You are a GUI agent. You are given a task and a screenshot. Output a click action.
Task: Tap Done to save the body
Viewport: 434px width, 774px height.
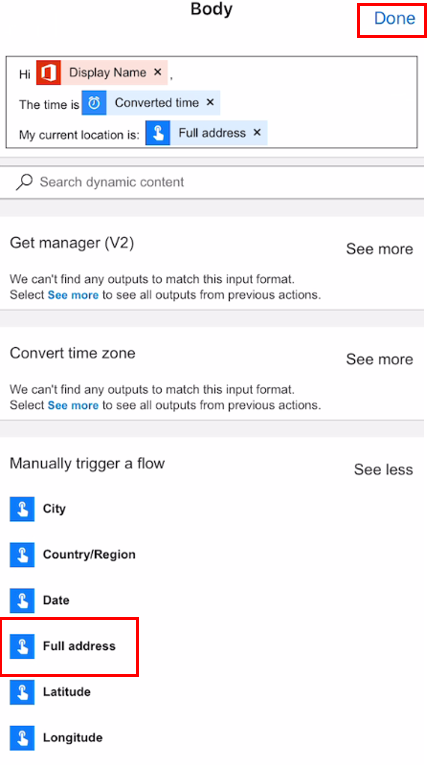394,19
